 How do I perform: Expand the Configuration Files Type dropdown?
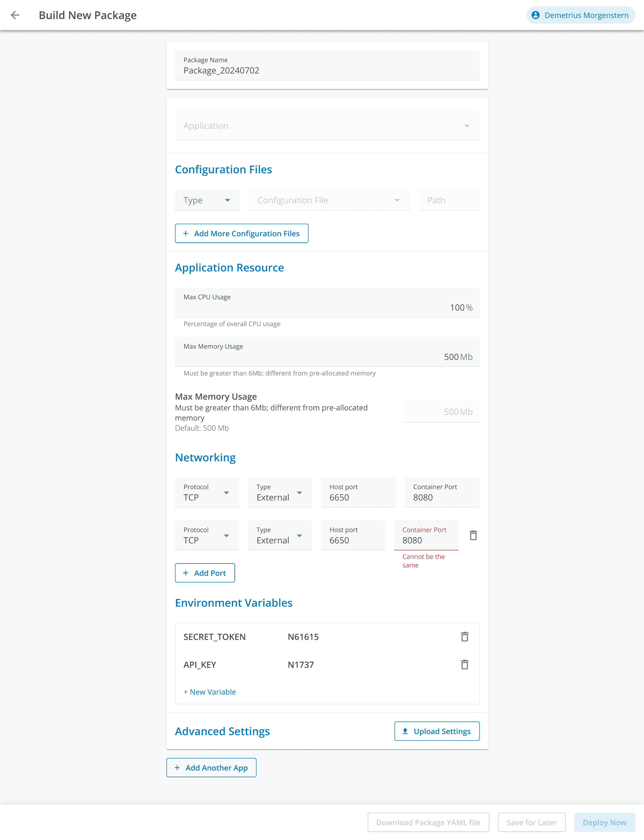point(208,200)
